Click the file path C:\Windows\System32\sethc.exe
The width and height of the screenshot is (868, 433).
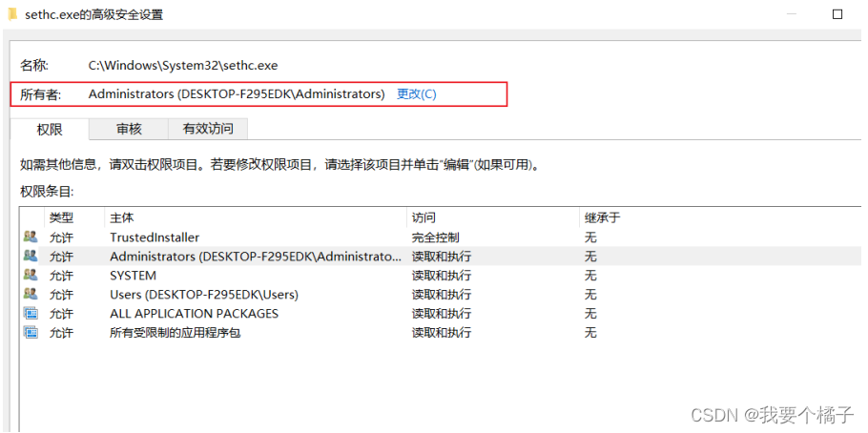click(183, 66)
